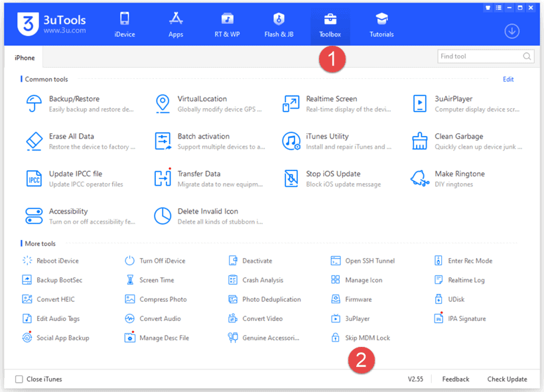Viewport: 544px width, 392px height.
Task: Switch to the Apps tab
Action: (x=176, y=25)
